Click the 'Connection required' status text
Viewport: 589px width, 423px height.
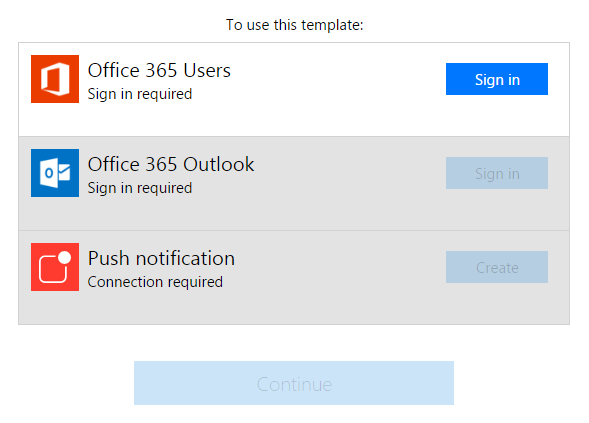pyautogui.click(x=155, y=282)
